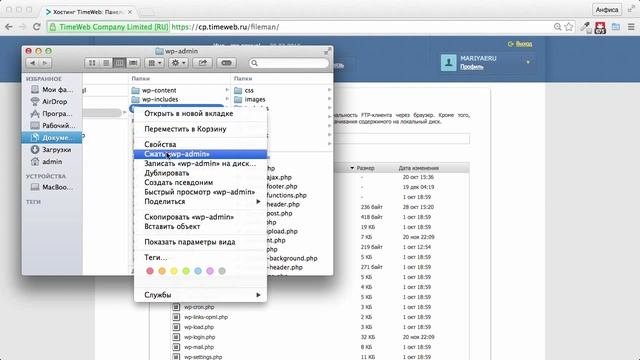Choose Записать «wp-admin» на диск
This screenshot has width=640, height=360.
coord(200,163)
